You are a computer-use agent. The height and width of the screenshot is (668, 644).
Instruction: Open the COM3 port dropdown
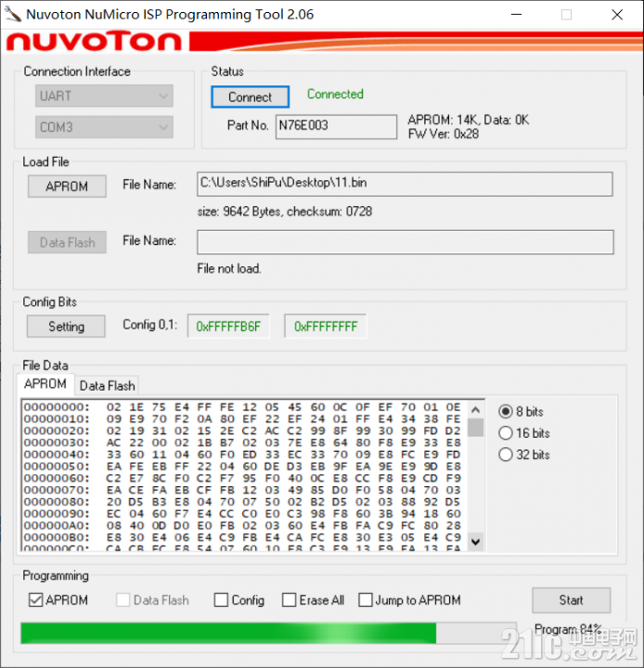click(x=104, y=127)
